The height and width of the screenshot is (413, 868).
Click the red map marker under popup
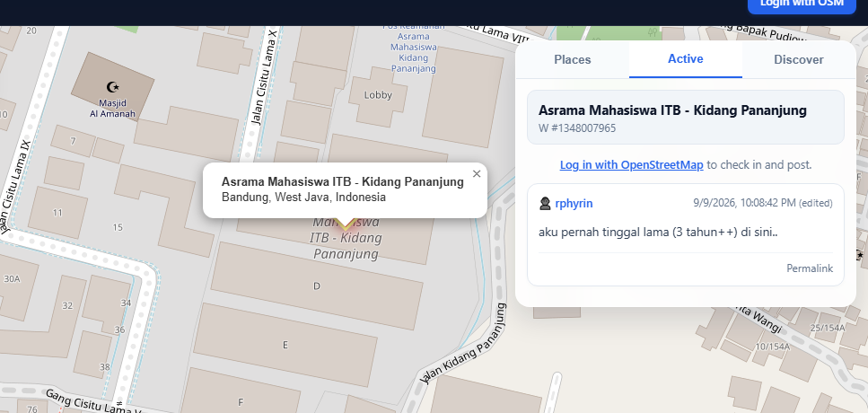(x=346, y=223)
